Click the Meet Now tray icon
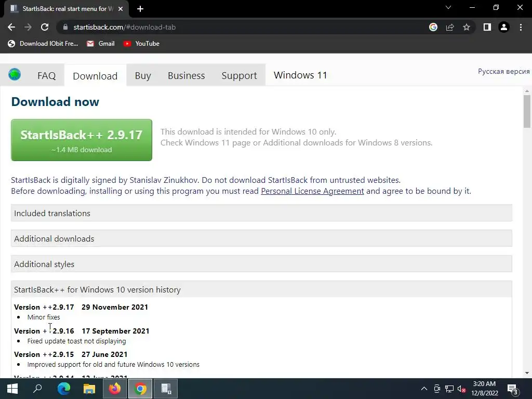 (437, 389)
